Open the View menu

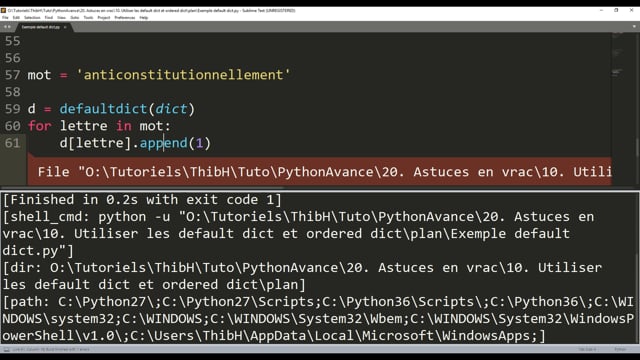pyautogui.click(x=61, y=18)
